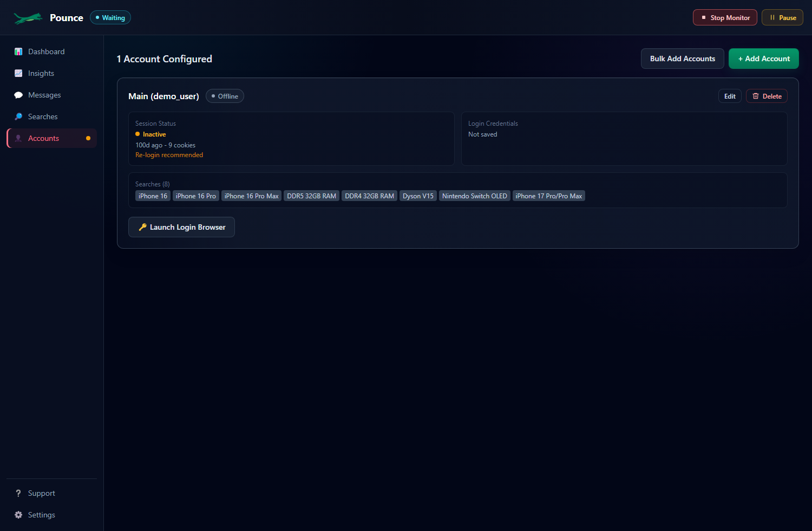Click the iPhone 16 Pro search tag
The width and height of the screenshot is (812, 531).
(195, 196)
